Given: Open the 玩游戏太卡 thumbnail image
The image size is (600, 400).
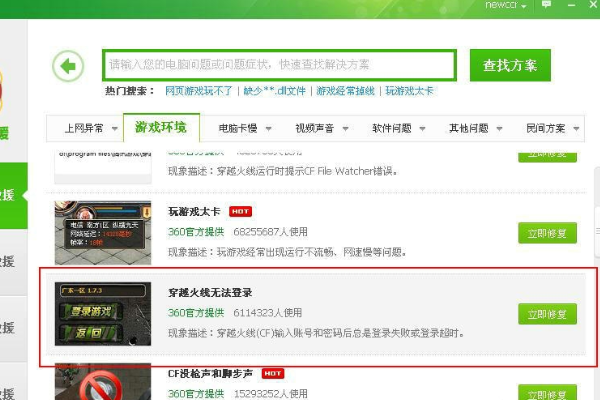Looking at the screenshot, I should (x=103, y=233).
